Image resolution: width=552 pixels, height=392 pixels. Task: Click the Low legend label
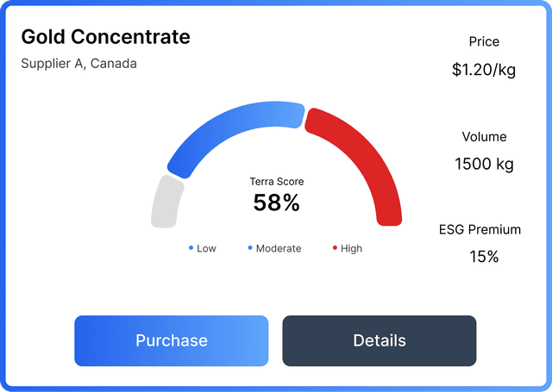[x=206, y=248]
